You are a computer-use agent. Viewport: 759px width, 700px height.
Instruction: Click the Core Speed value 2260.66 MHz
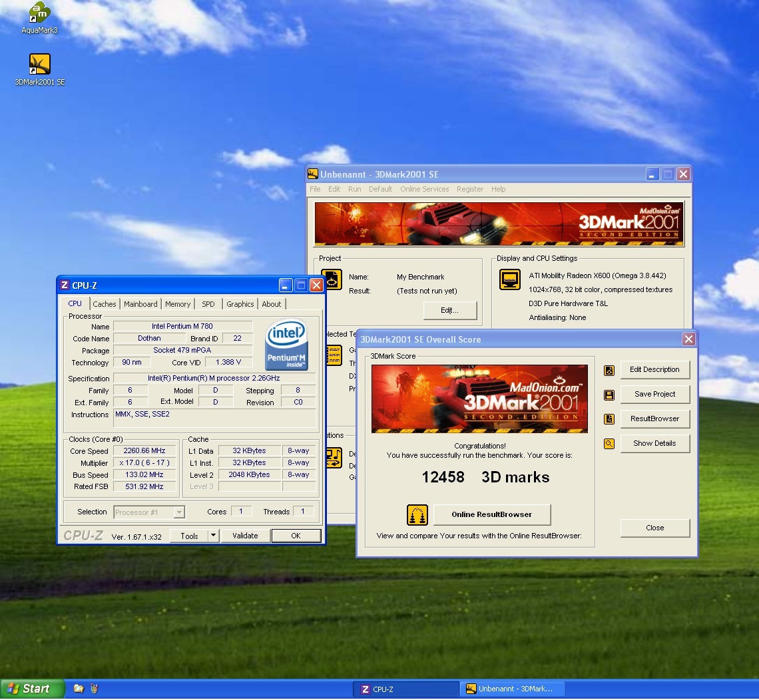(x=144, y=451)
